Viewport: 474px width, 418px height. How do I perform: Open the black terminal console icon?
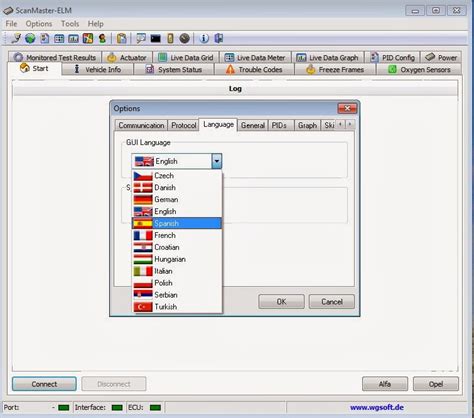click(x=155, y=39)
